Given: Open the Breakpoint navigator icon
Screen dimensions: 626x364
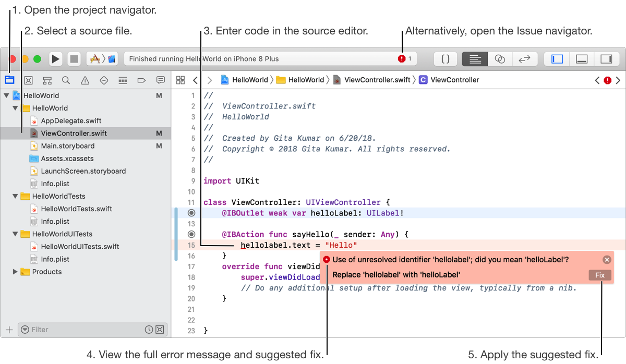Looking at the screenshot, I should (x=141, y=80).
